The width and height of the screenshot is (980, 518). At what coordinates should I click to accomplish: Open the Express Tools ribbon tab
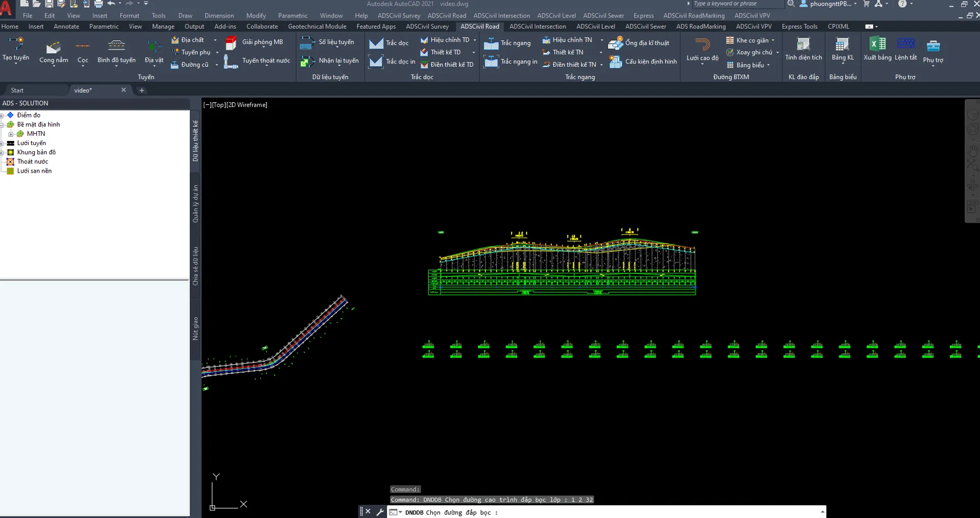799,27
